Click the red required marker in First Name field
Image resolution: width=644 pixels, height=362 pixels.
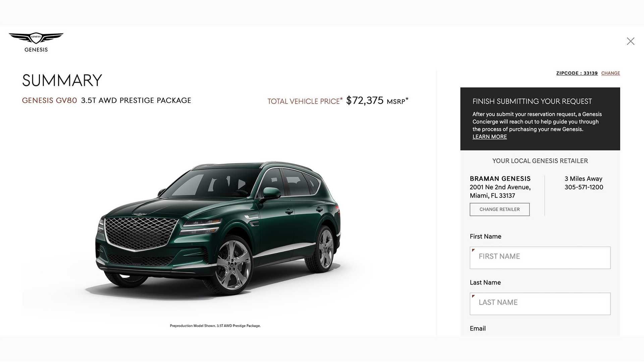pyautogui.click(x=473, y=250)
